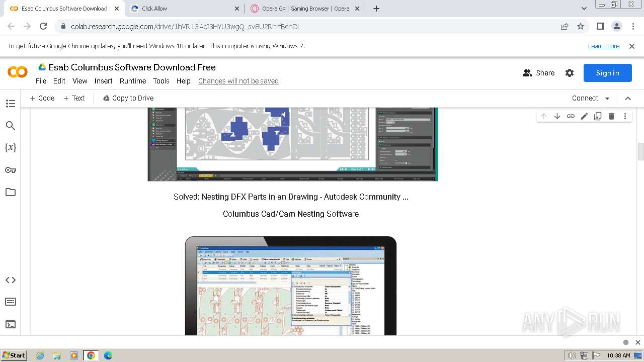The height and width of the screenshot is (362, 644).
Task: Open the File menu
Action: 41,81
